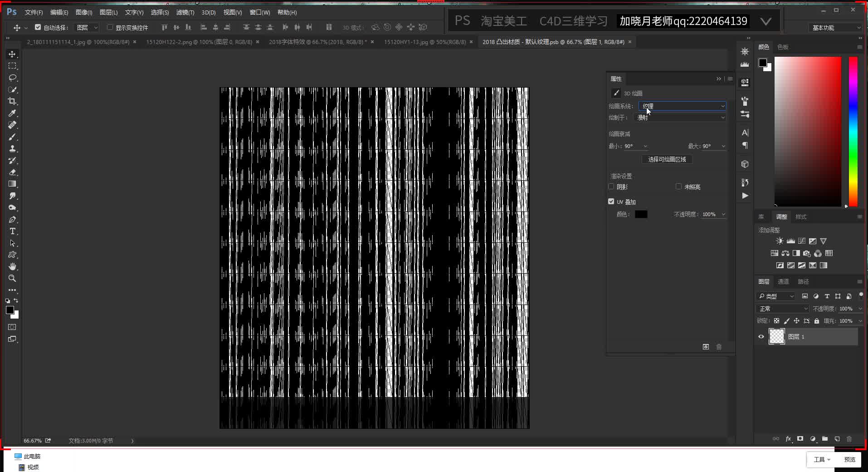Delete 图层 1 with the trash icon

pyautogui.click(x=849, y=439)
